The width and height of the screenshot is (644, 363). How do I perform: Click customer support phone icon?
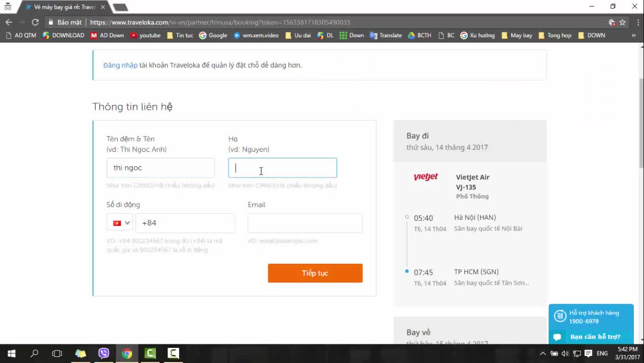pos(560,316)
